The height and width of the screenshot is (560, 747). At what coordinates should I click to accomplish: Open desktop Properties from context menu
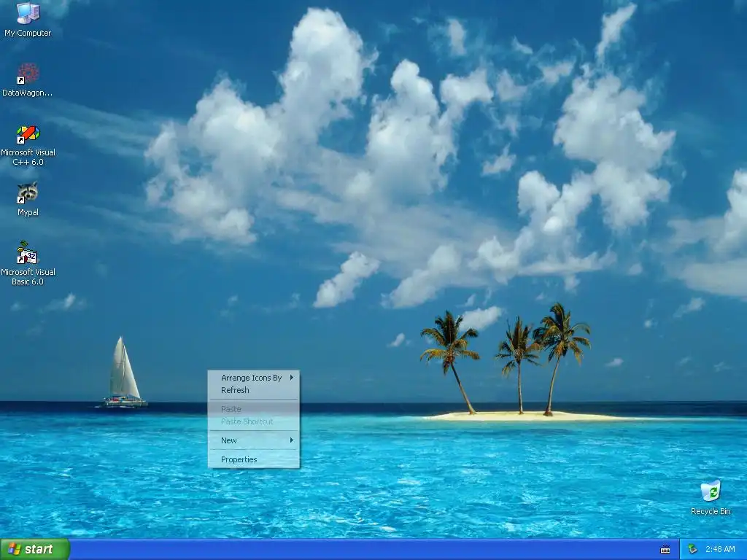tap(254, 459)
